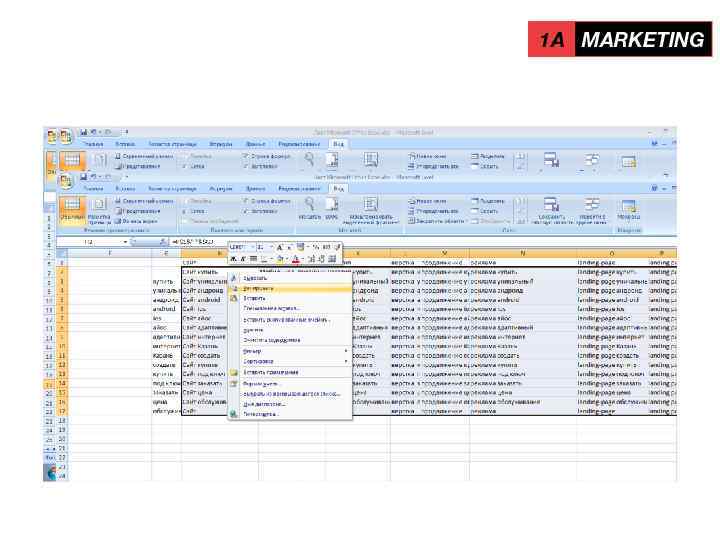Open the Name Box dropdown arrow
The width and height of the screenshot is (720, 540).
coord(125,242)
